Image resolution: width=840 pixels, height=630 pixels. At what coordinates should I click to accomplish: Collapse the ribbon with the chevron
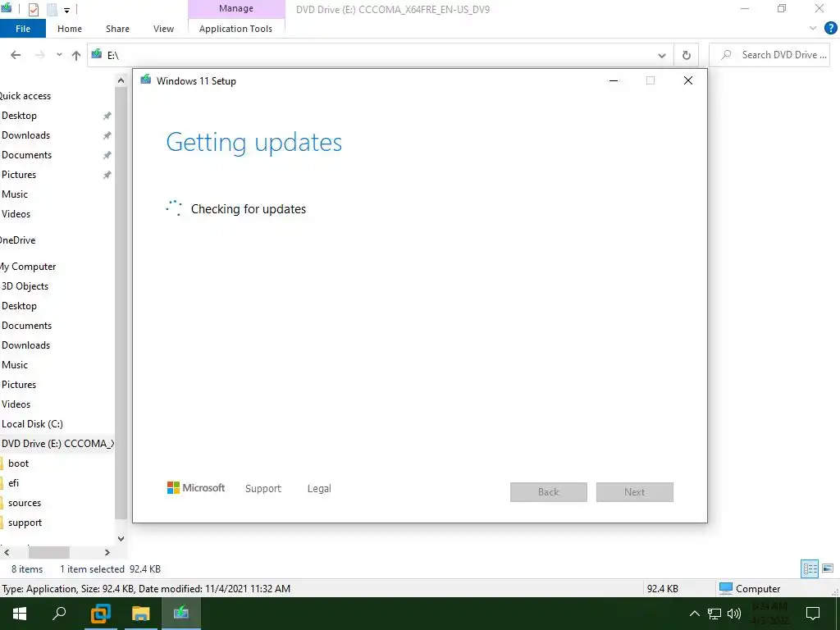813,28
